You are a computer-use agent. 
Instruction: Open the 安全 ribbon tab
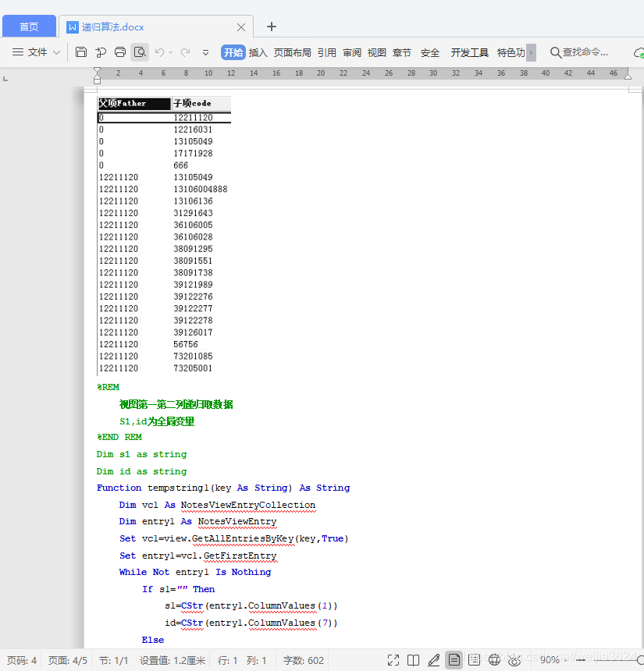(430, 52)
